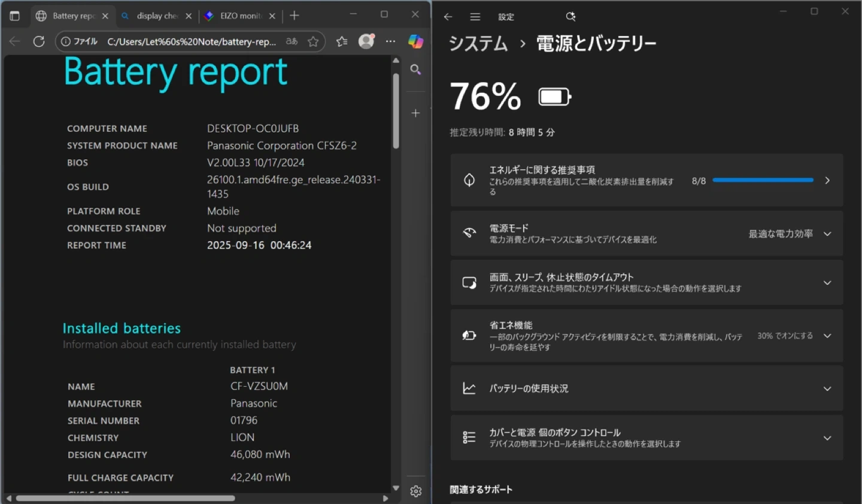Click the battery usage chart icon
The width and height of the screenshot is (862, 504).
point(469,388)
